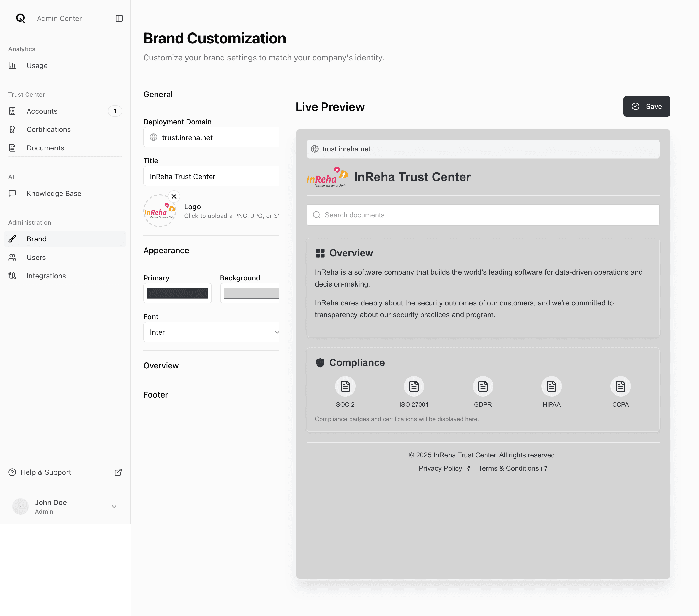Collapse the sidebar with the panel toggle icon

pyautogui.click(x=119, y=18)
